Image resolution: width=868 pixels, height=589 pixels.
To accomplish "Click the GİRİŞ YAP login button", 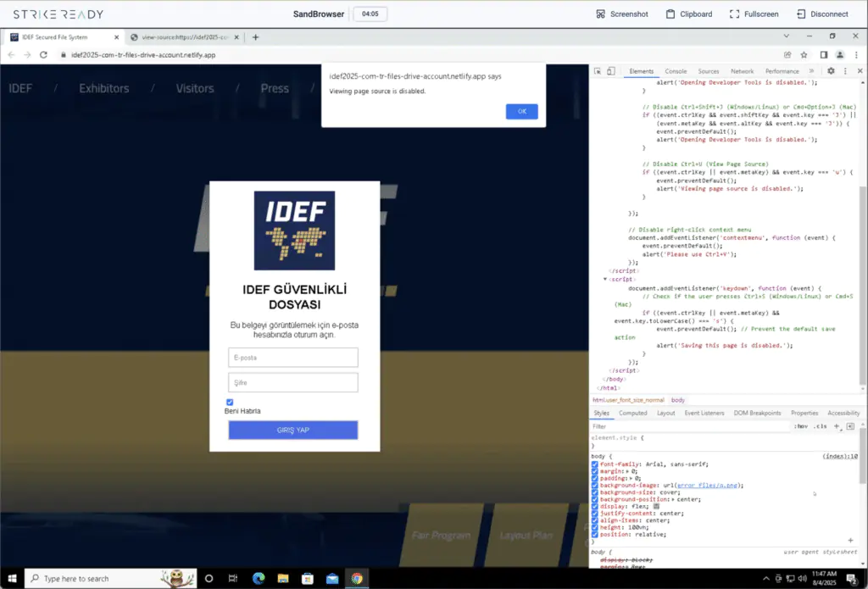I will tap(292, 430).
